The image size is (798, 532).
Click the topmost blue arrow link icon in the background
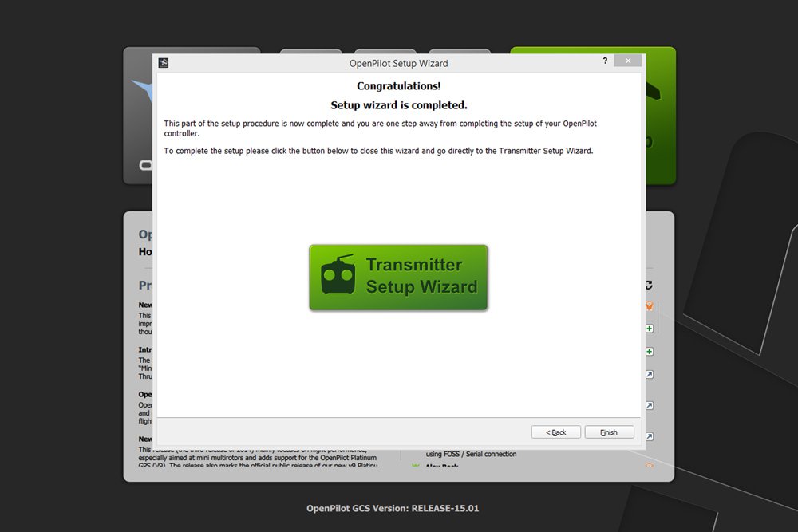click(x=650, y=374)
